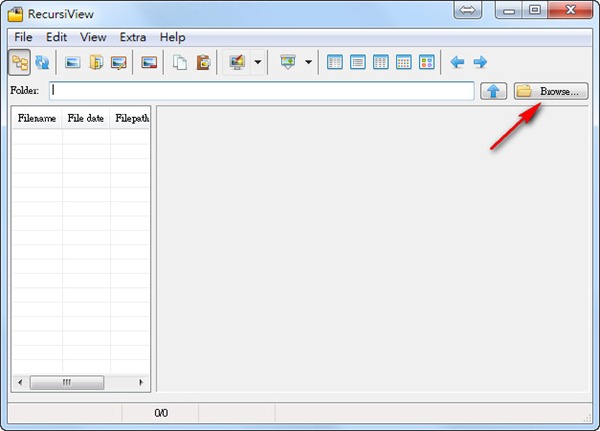The height and width of the screenshot is (431, 600).
Task: Click the double-arrow button in title bar
Action: click(x=468, y=10)
